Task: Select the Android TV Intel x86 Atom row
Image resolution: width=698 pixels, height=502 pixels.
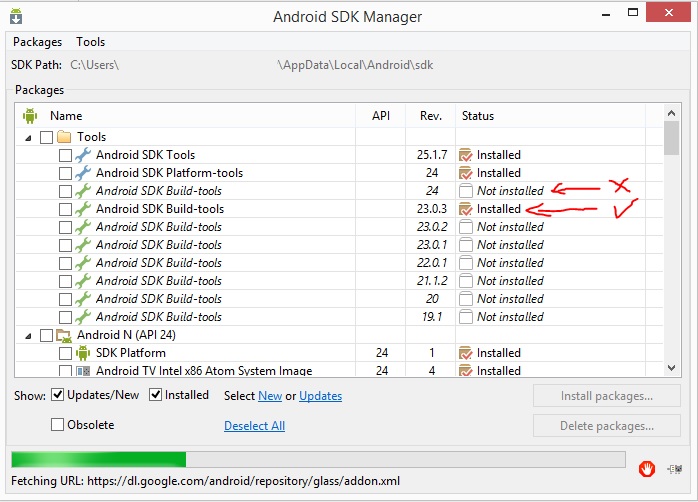Action: click(339, 370)
